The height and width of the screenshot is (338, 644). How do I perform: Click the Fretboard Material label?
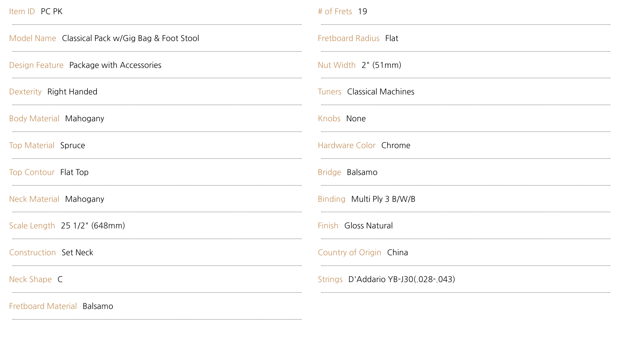click(x=43, y=306)
